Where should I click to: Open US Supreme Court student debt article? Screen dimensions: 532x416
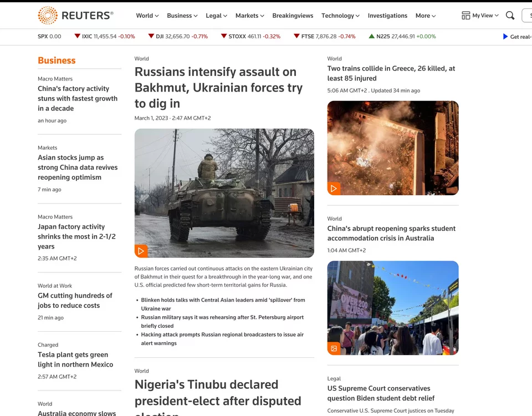coord(381,393)
